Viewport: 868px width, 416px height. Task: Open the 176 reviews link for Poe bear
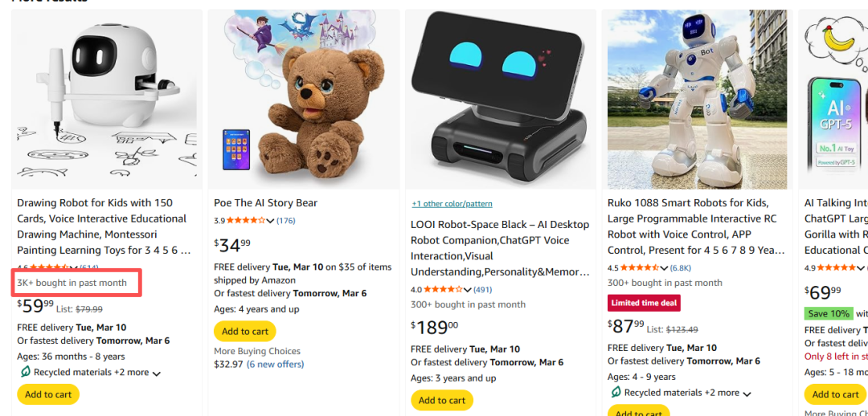point(286,221)
